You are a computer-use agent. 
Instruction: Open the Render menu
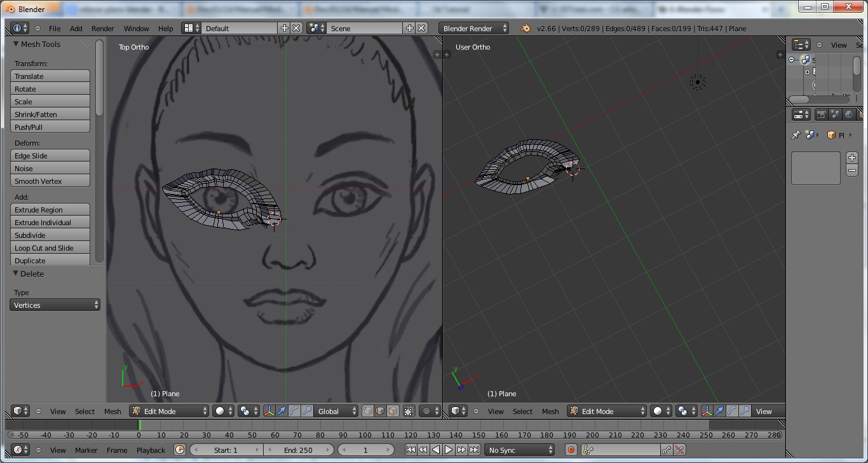[x=102, y=29]
